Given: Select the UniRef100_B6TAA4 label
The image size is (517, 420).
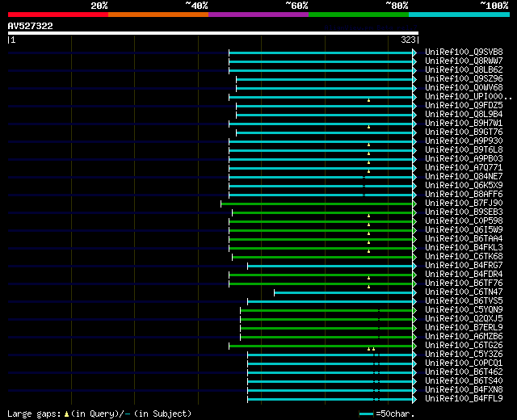Looking at the screenshot, I should click(464, 239).
